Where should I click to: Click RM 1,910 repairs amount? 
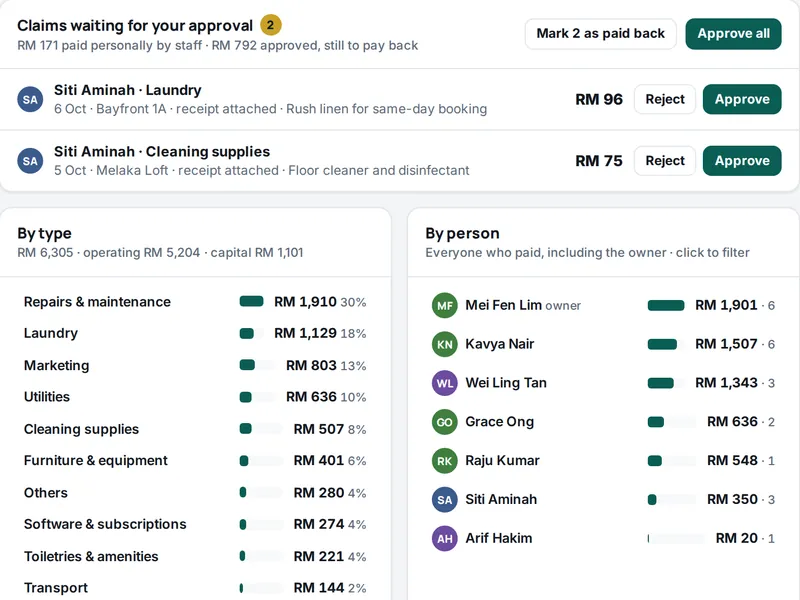[x=305, y=302]
